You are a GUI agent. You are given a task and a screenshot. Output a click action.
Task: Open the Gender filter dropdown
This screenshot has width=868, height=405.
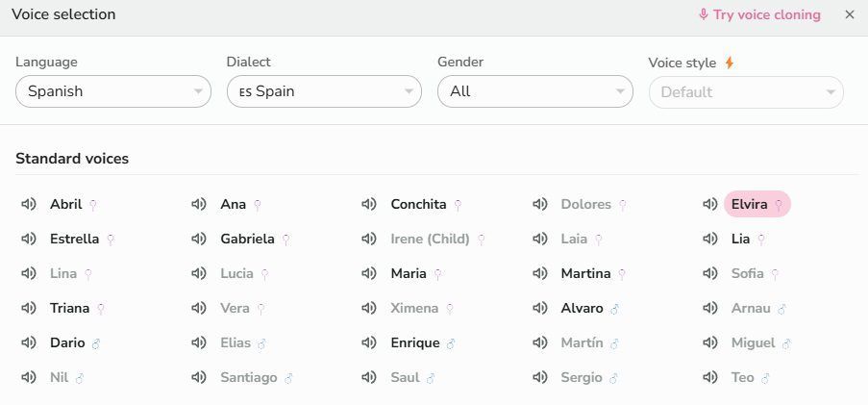[535, 91]
